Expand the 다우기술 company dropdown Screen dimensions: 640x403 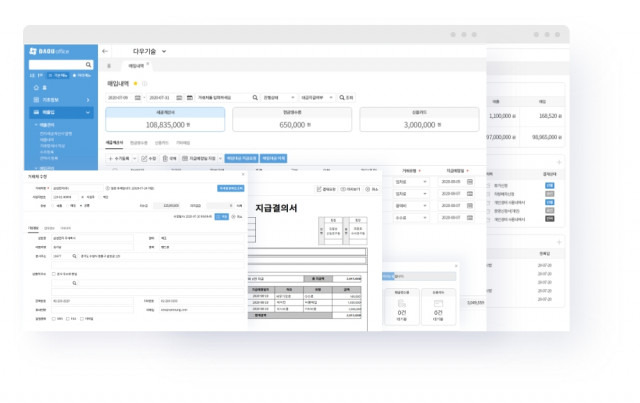pyautogui.click(x=164, y=51)
